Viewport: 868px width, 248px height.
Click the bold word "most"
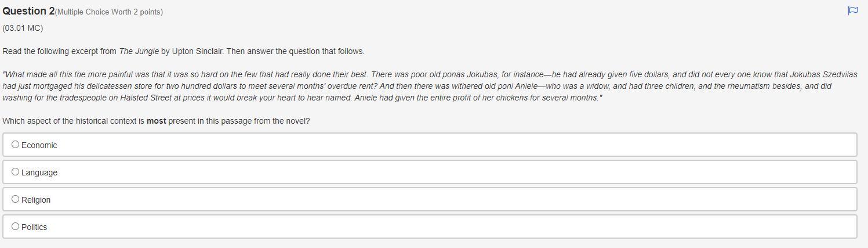click(156, 121)
